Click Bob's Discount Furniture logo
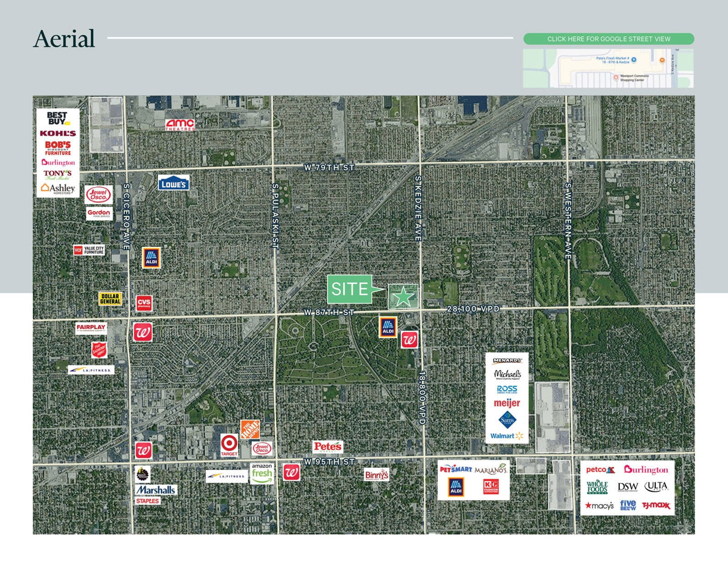The image size is (728, 562). point(58,148)
